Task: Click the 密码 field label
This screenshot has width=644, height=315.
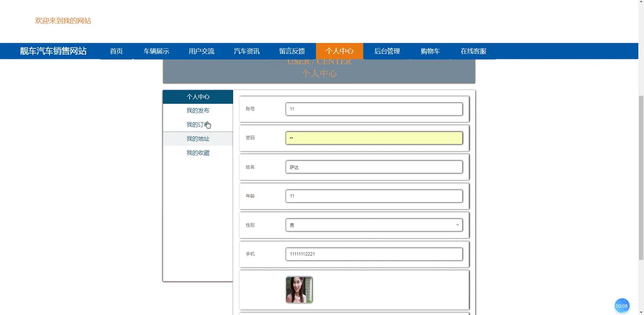Action: (250, 138)
